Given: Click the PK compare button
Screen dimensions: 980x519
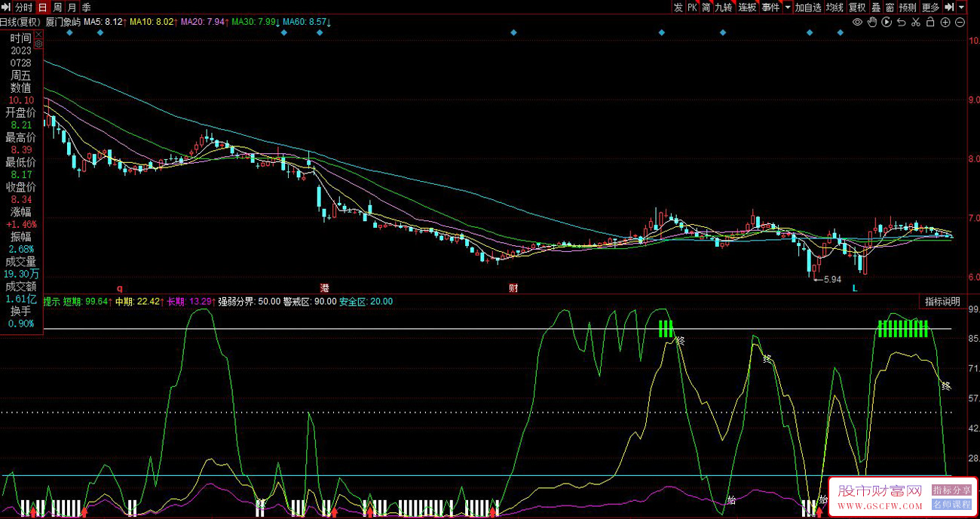Looking at the screenshot, I should click(692, 8).
